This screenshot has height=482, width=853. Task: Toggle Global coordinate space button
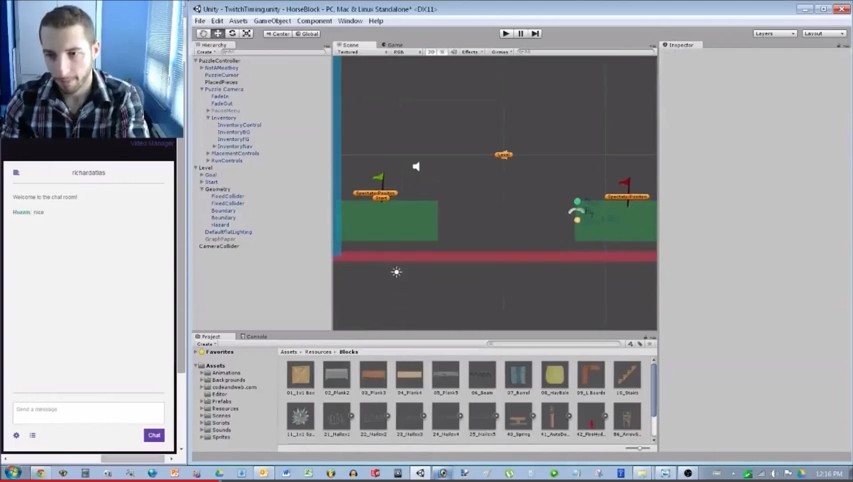[x=307, y=34]
